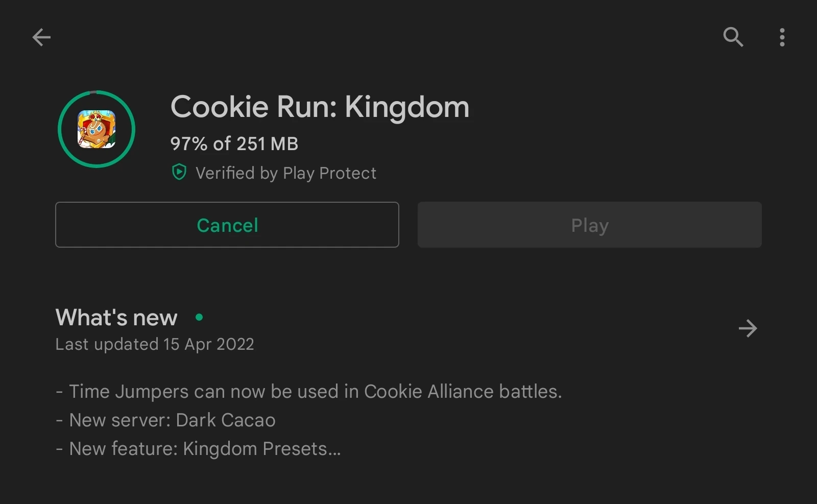Click the Time Jumpers changelog line

click(309, 392)
